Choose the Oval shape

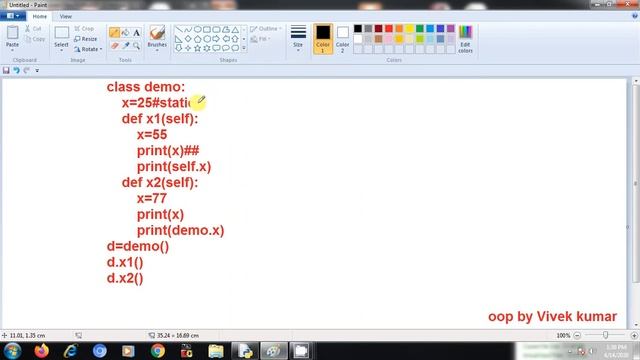pyautogui.click(x=198, y=29)
